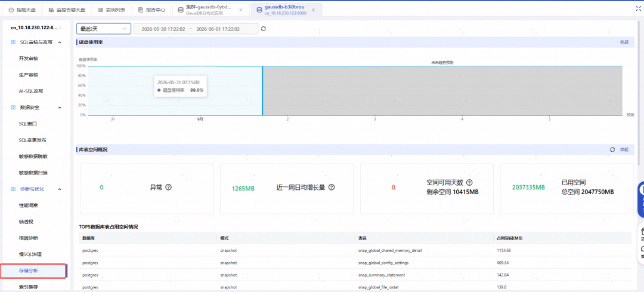Click the end time 2026-06-01 17:22:02 field
The image size is (644, 292).
(x=218, y=29)
